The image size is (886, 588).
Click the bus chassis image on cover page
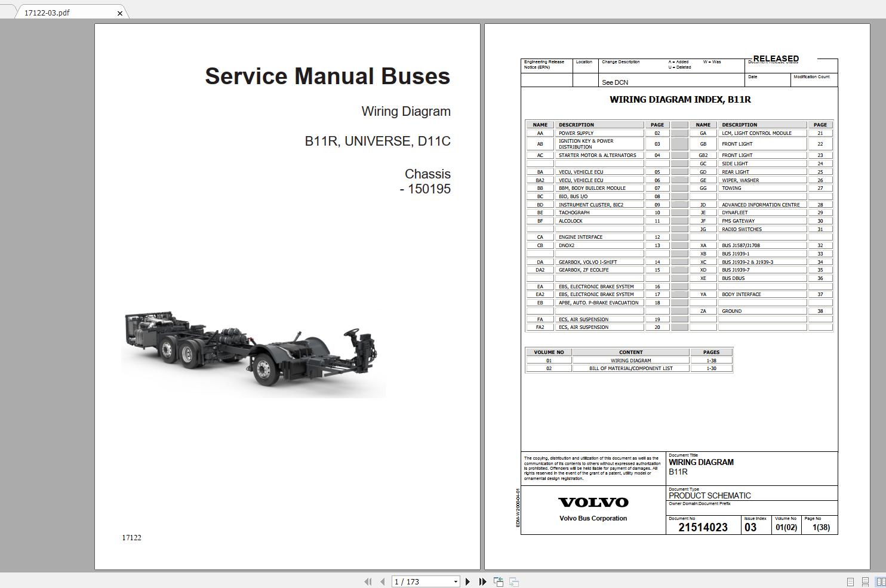click(x=253, y=352)
